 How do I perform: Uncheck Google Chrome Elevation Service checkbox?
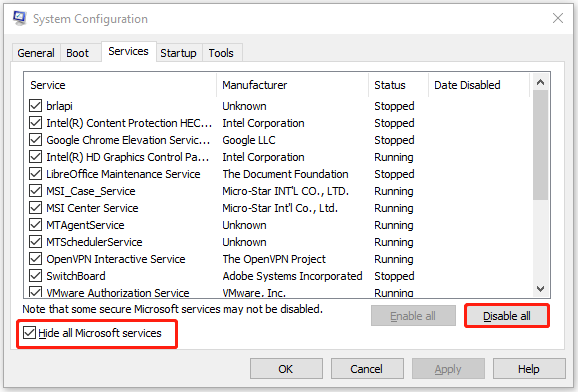click(35, 140)
